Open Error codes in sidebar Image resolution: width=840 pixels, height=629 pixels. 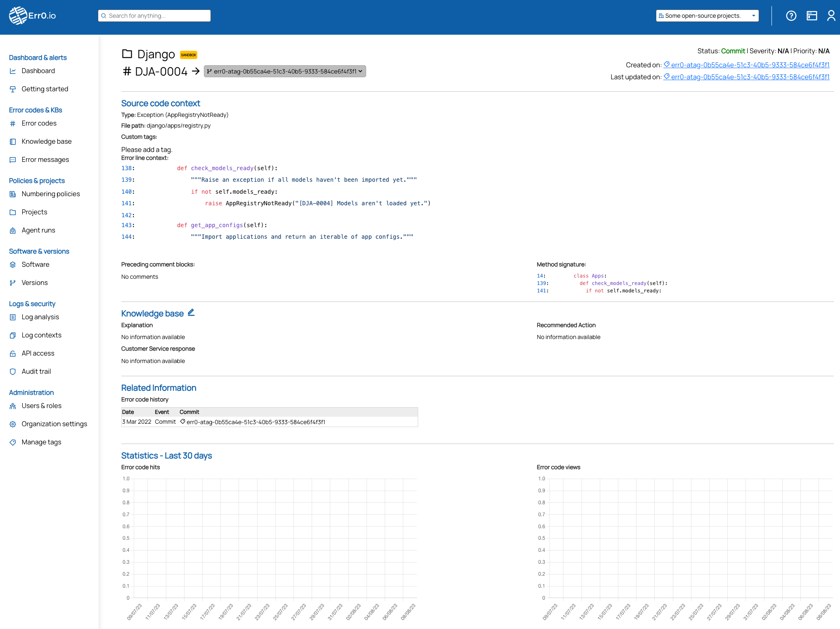tap(39, 123)
